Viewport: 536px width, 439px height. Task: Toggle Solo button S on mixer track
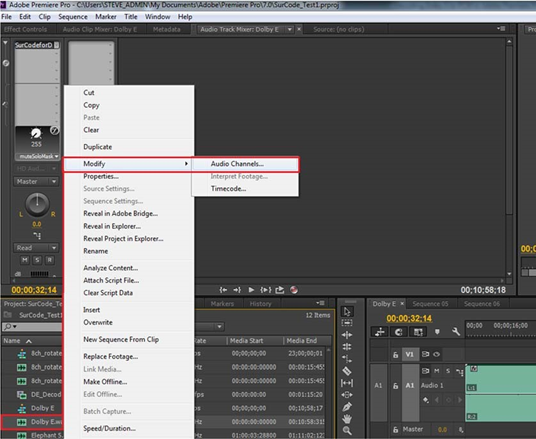coord(37,260)
